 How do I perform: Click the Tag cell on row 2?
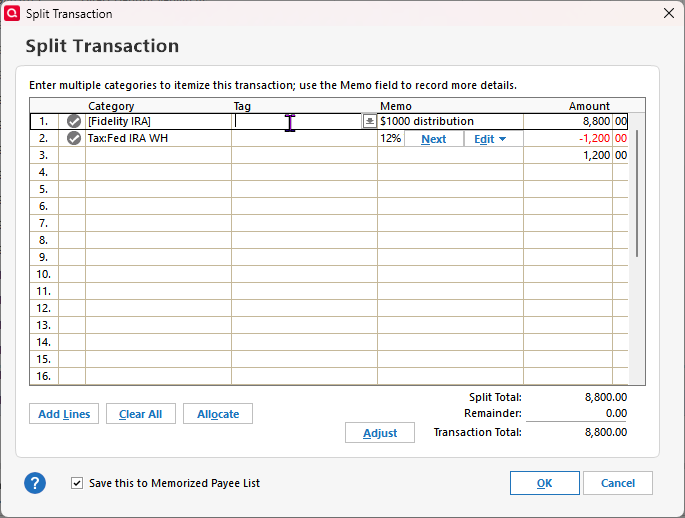[304, 138]
